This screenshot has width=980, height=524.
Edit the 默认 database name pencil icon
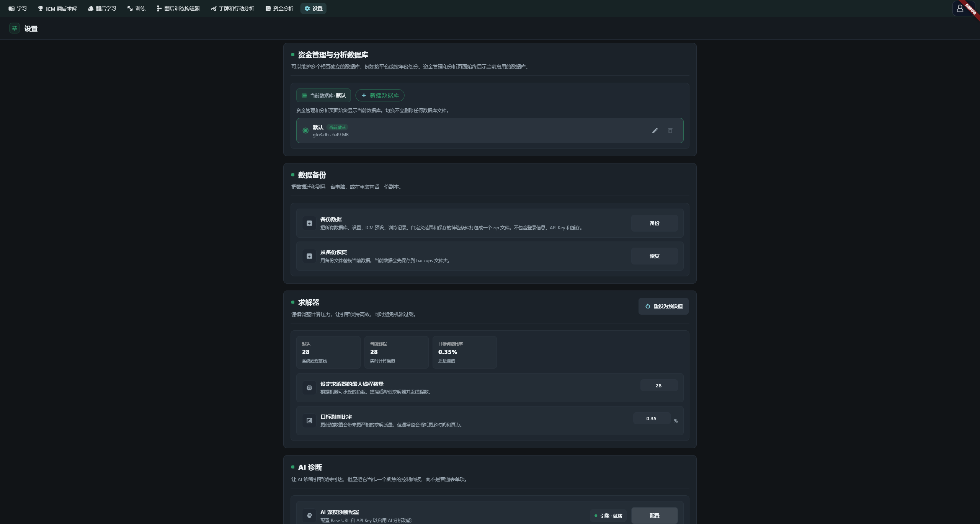click(655, 131)
